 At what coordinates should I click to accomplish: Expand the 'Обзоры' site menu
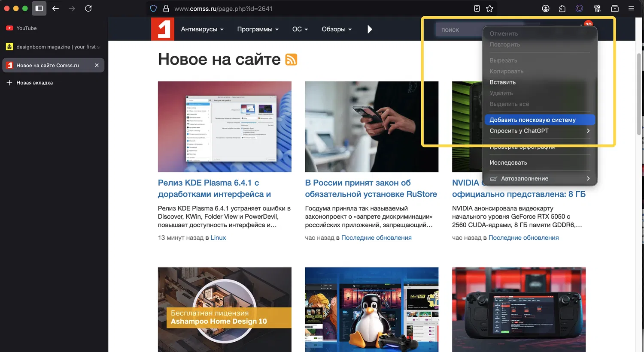[337, 29]
